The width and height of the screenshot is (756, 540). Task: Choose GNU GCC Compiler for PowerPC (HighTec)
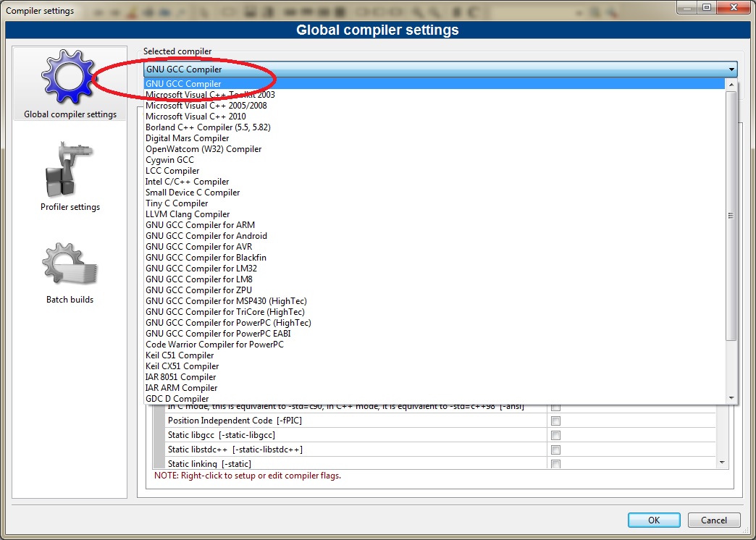pos(434,323)
